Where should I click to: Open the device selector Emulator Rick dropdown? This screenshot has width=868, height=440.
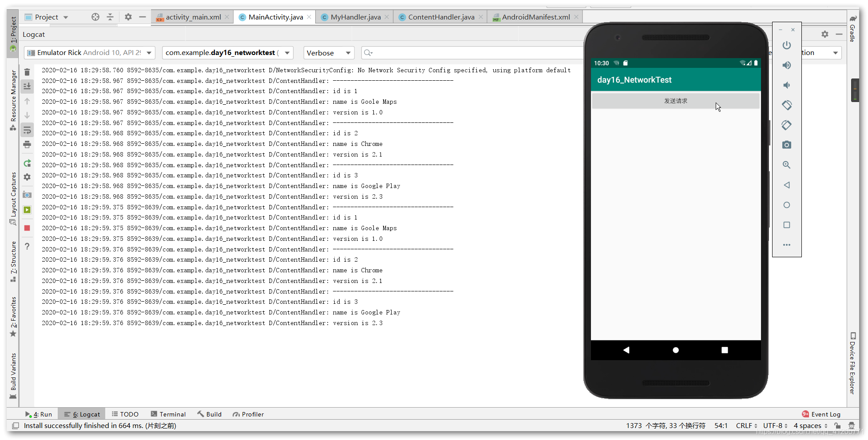(x=90, y=53)
